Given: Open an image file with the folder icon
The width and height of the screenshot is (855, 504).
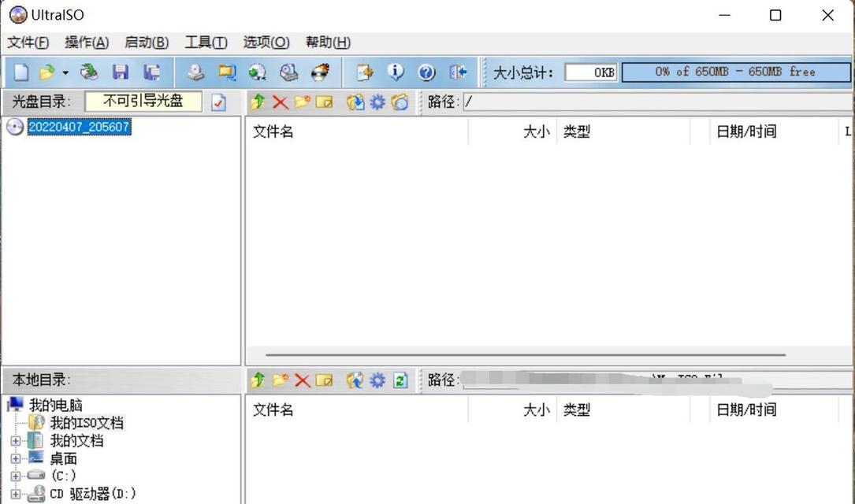Looking at the screenshot, I should click(x=47, y=72).
